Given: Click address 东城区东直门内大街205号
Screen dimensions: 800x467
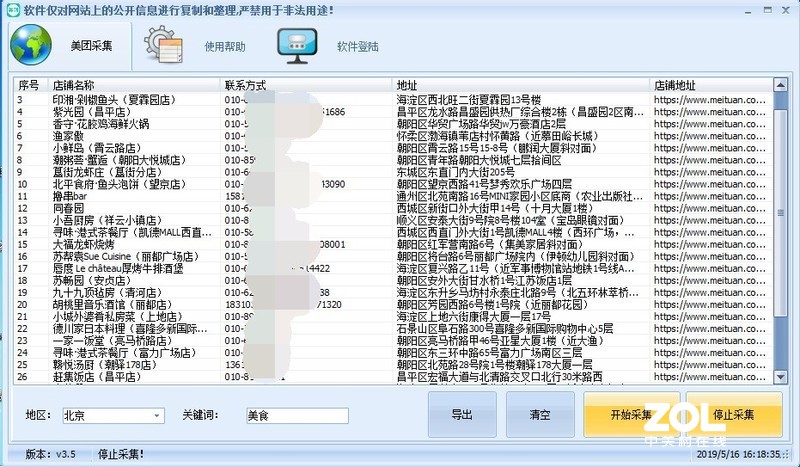Looking at the screenshot, I should tap(456, 172).
